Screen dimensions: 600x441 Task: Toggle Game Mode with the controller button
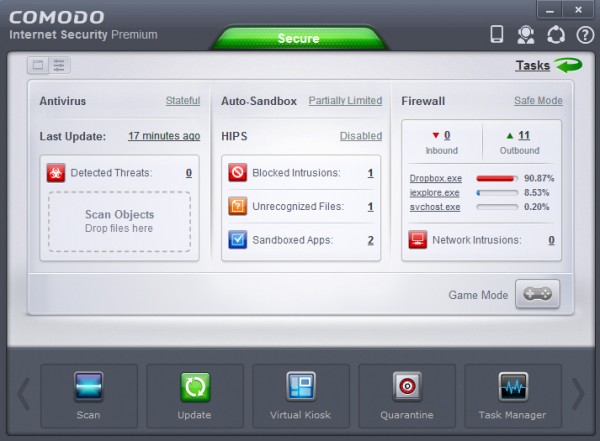point(537,294)
